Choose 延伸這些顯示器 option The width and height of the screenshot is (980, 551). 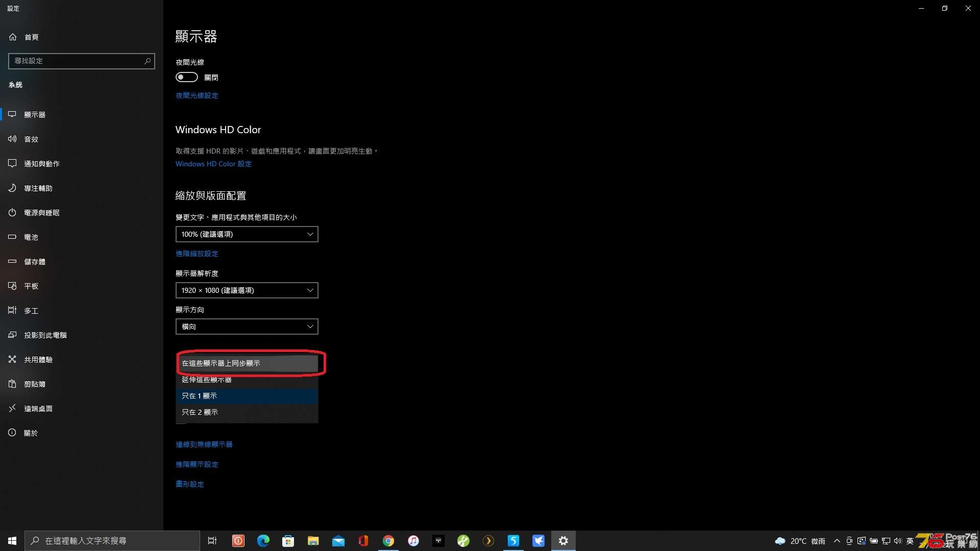pos(247,380)
